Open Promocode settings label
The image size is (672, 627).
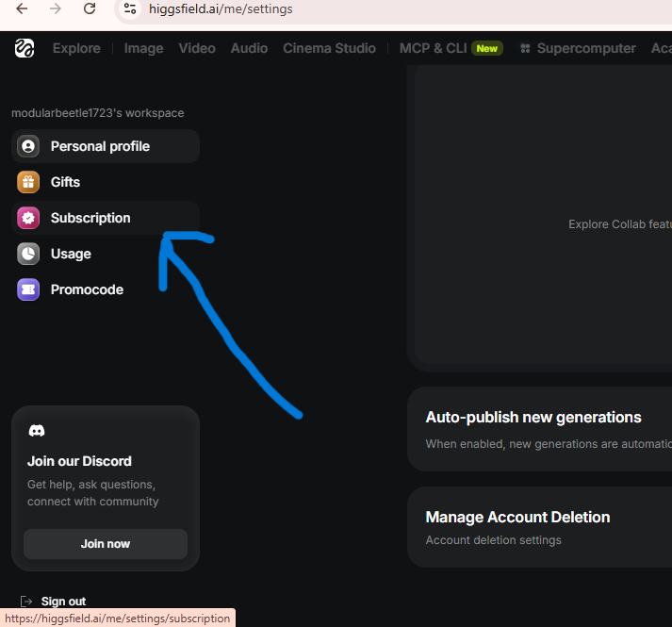(87, 289)
